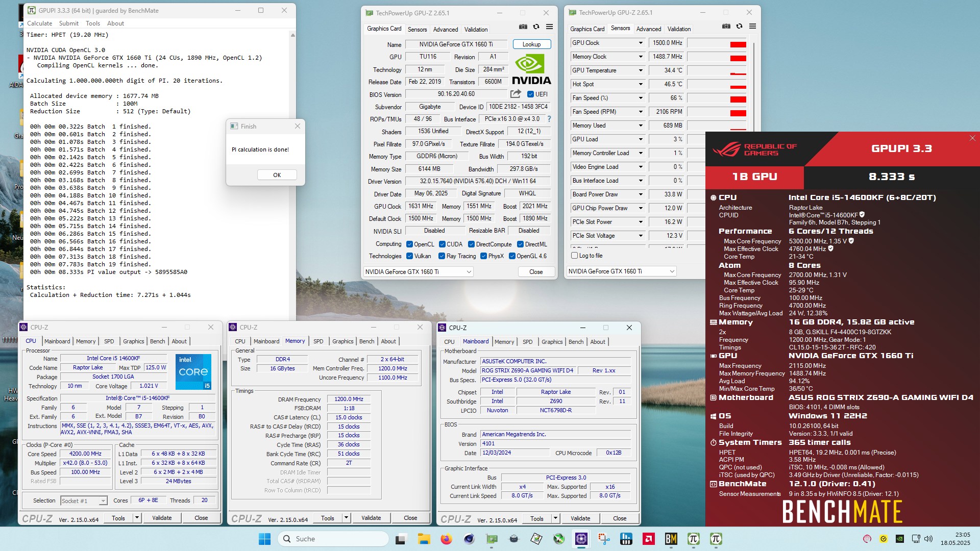980x551 pixels.
Task: Open the SPD tab in CPU-Z Mainboard window
Action: 527,342
